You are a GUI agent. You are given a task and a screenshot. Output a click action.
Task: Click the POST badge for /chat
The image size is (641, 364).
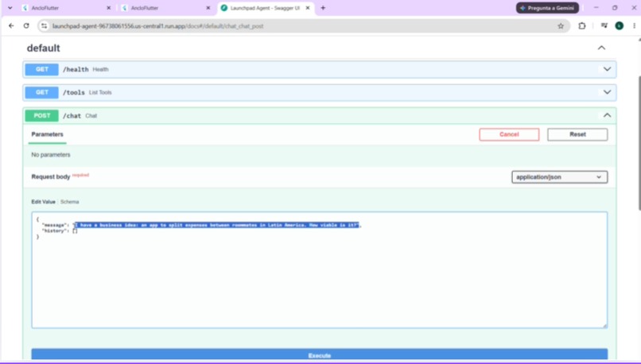pyautogui.click(x=41, y=115)
